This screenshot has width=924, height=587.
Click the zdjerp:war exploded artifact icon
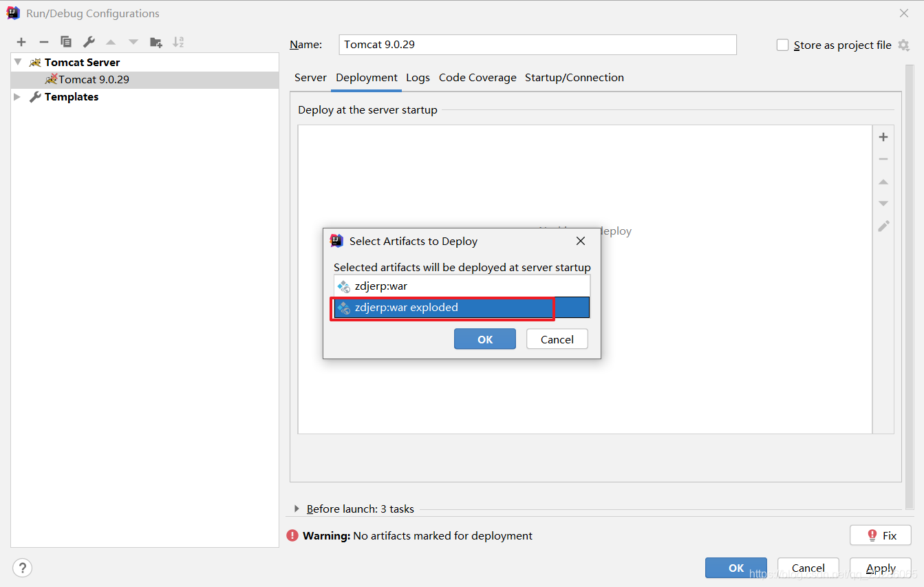(x=343, y=308)
